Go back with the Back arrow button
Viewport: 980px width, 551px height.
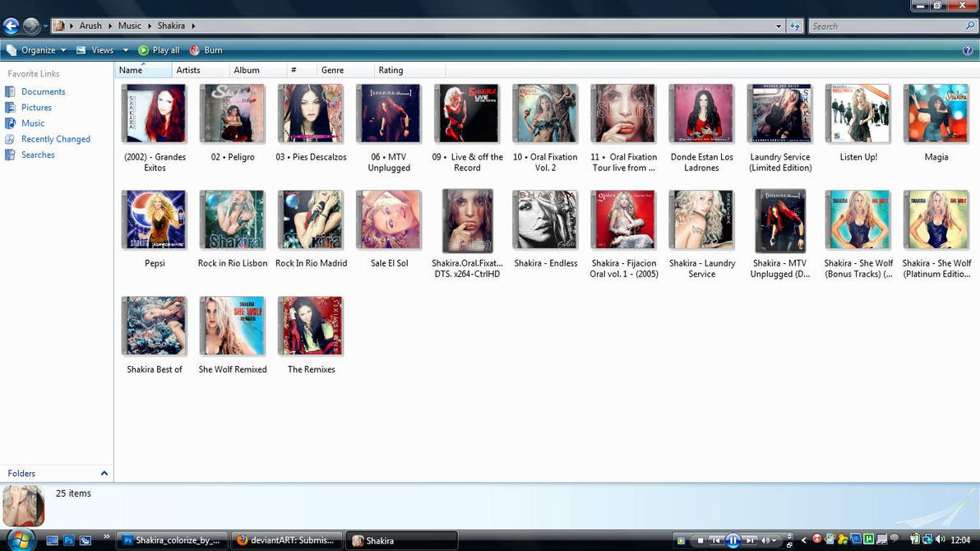(12, 25)
